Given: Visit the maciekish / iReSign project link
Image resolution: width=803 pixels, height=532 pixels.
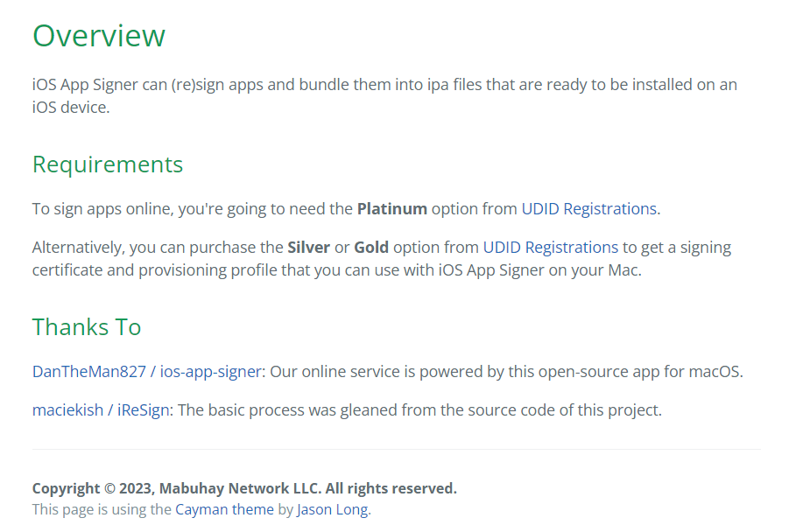Looking at the screenshot, I should pyautogui.click(x=101, y=410).
